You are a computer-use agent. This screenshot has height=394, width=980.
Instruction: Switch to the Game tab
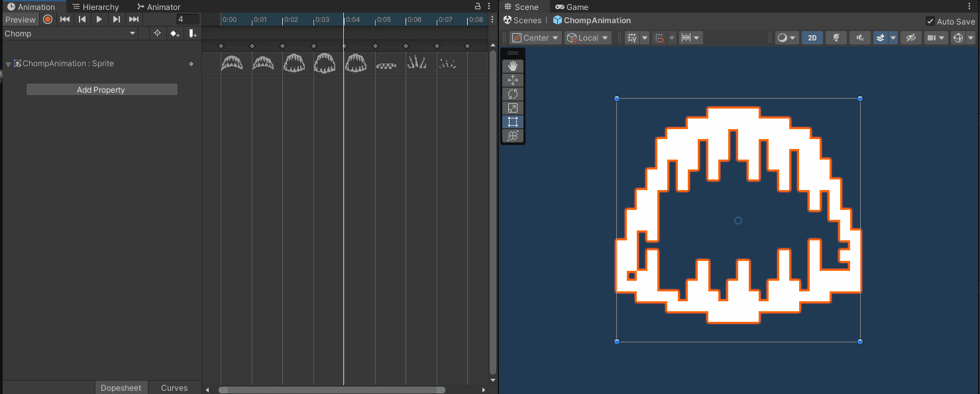click(572, 7)
